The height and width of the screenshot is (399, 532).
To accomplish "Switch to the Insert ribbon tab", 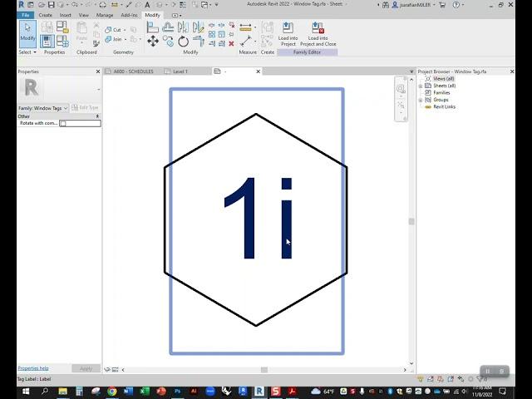I will (x=65, y=15).
